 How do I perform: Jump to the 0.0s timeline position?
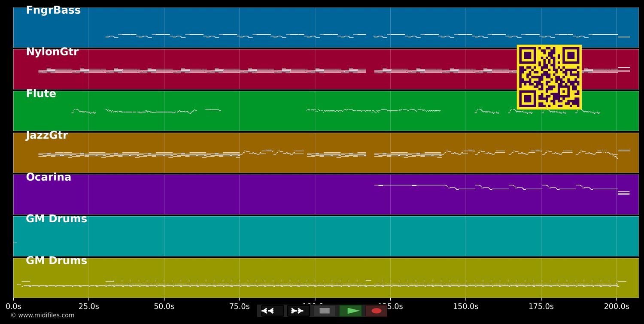point(14,306)
